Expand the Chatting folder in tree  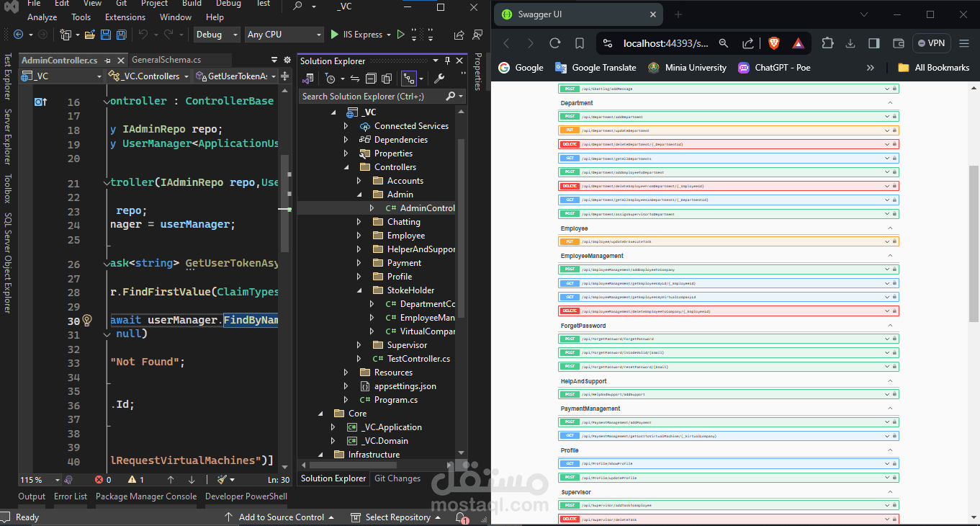click(x=359, y=222)
